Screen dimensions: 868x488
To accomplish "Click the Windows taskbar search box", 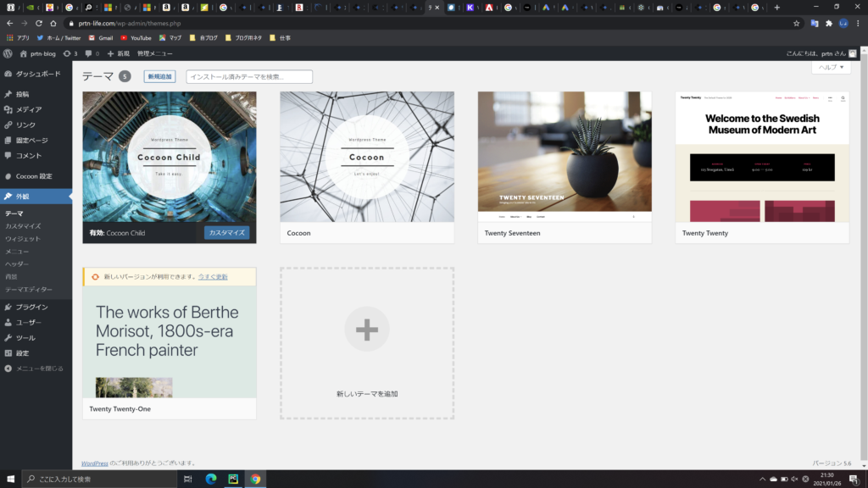I will click(x=100, y=480).
